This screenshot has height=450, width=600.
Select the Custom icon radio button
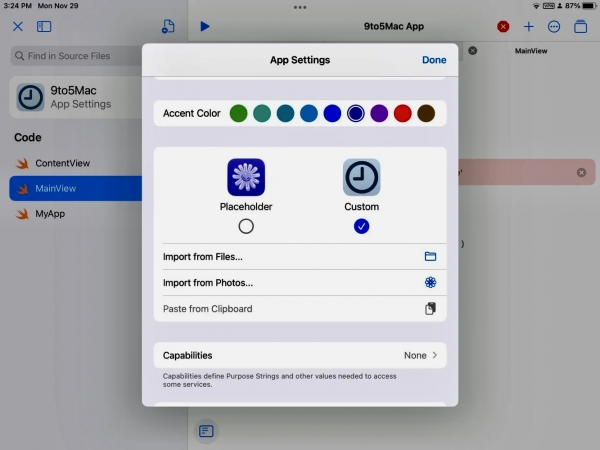coord(362,226)
